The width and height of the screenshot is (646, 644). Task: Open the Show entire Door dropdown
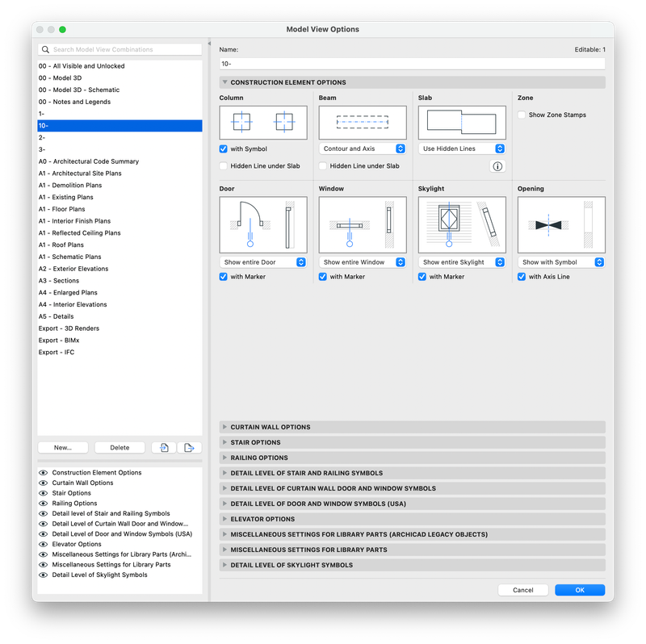[x=263, y=262]
